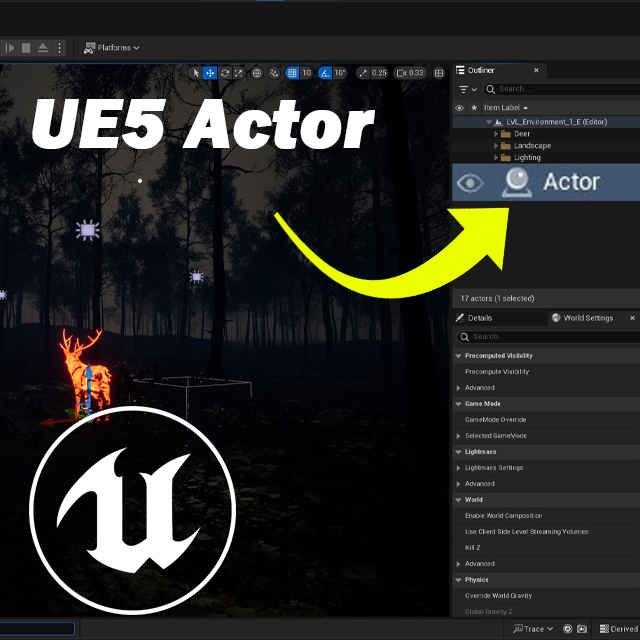Image resolution: width=640 pixels, height=640 pixels.
Task: Select the Actor row label
Action: click(571, 182)
